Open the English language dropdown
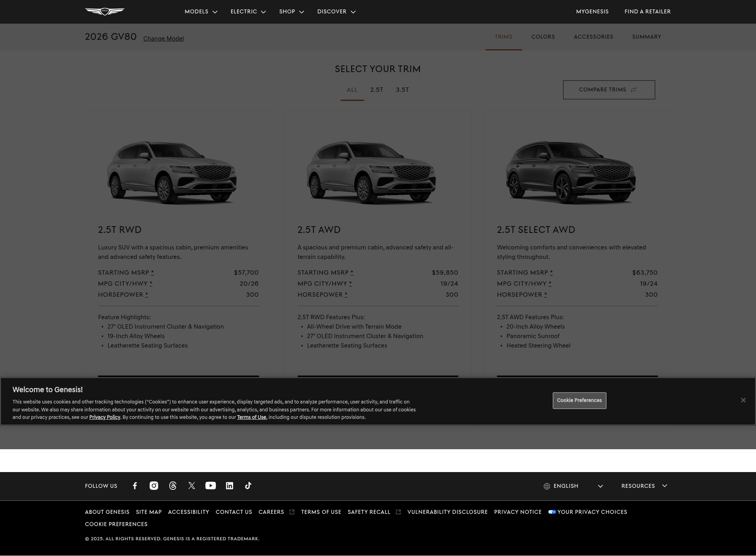 pos(573,486)
